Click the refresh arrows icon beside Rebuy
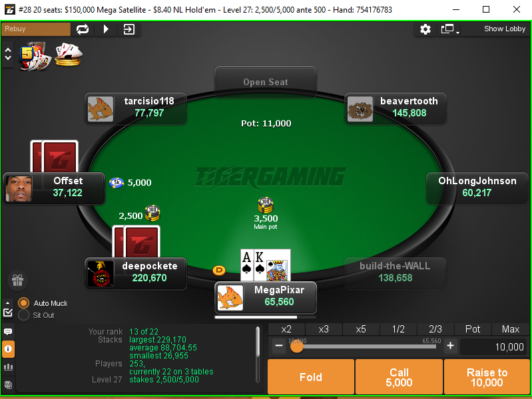The width and height of the screenshot is (532, 399). pos(83,29)
